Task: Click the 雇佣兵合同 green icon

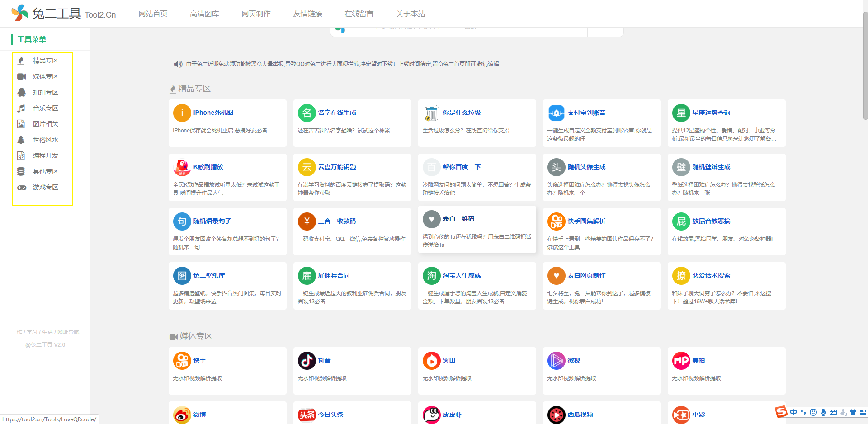Action: click(x=307, y=276)
